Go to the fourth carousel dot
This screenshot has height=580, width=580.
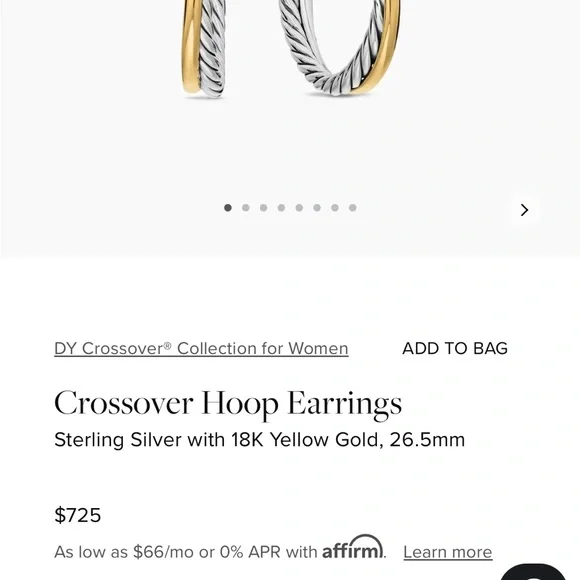(x=281, y=208)
